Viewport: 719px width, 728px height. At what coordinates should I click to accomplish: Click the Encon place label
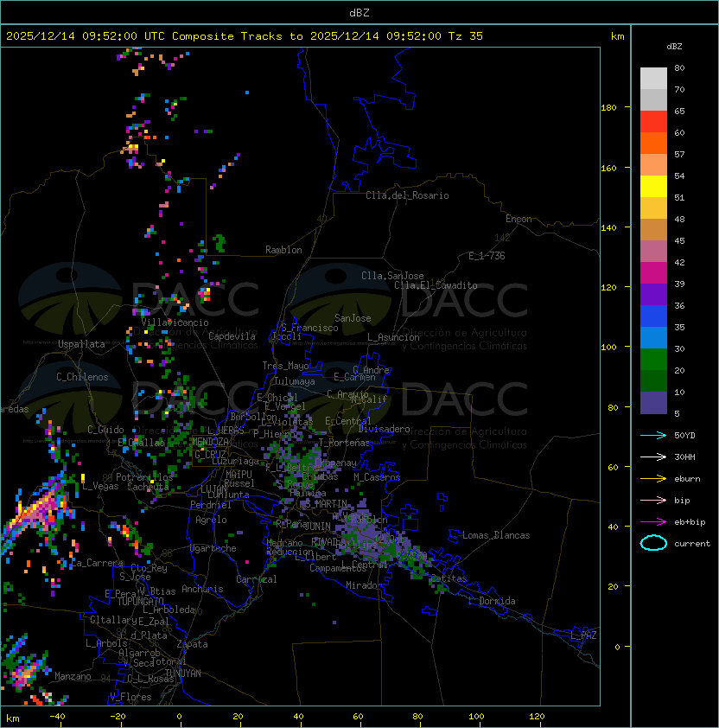click(x=519, y=219)
